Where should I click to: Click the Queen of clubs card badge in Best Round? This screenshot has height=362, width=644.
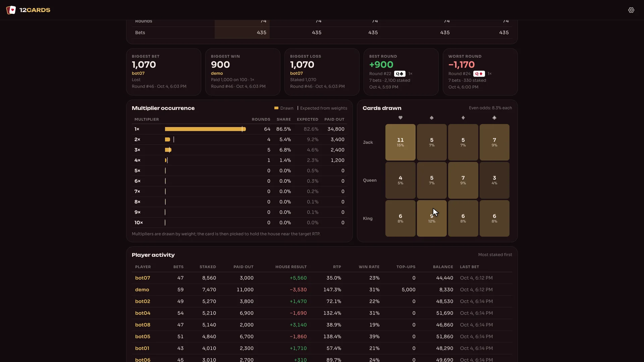(400, 74)
